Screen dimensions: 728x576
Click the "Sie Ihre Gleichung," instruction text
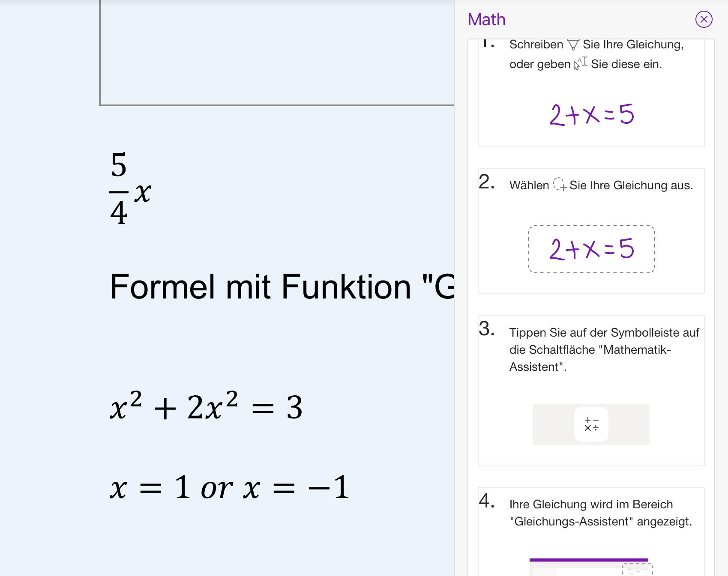pos(633,45)
